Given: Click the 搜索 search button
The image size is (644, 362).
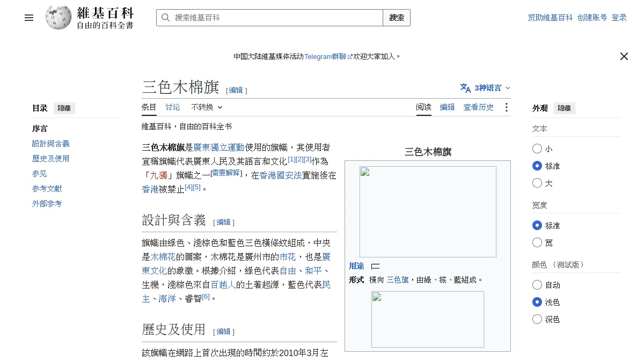Looking at the screenshot, I should click(x=397, y=18).
